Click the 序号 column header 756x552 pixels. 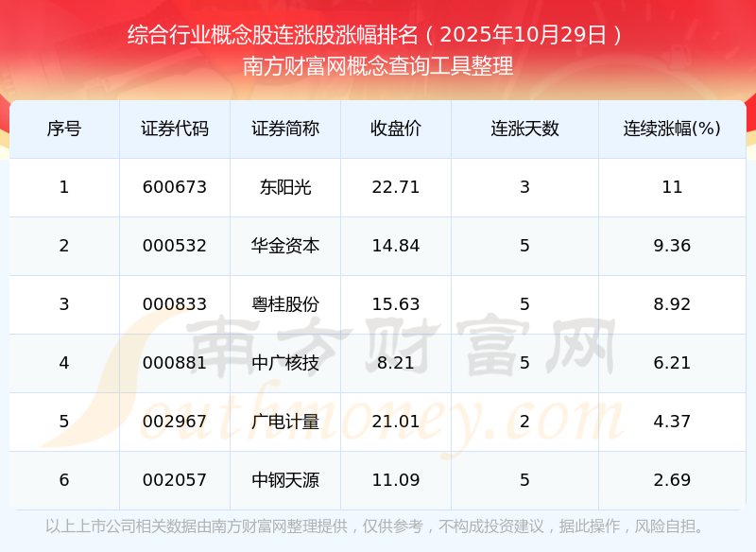pyautogui.click(x=64, y=129)
